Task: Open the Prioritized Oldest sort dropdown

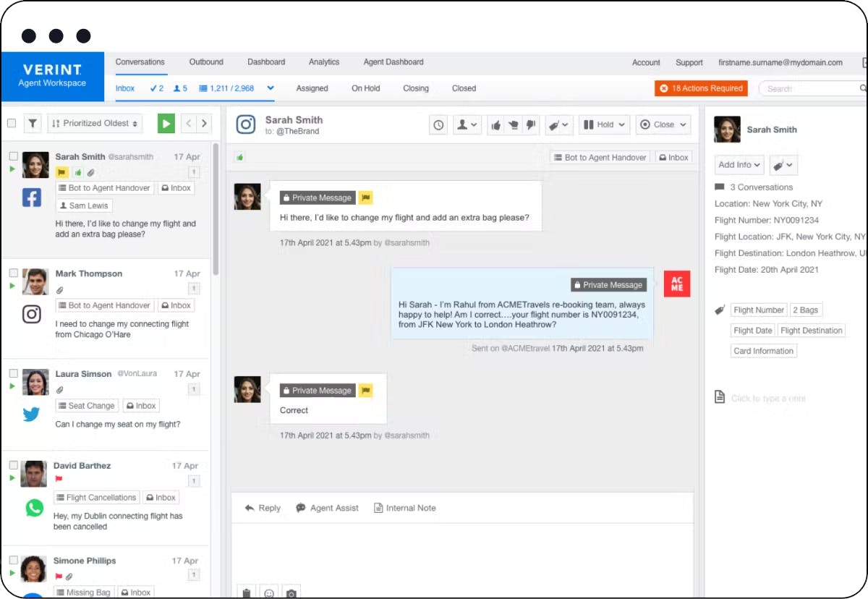Action: tap(95, 124)
